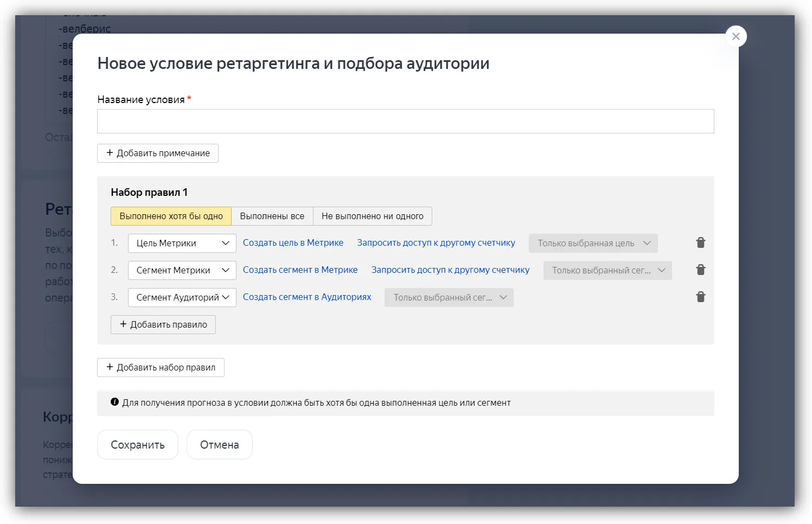This screenshot has width=812, height=524.
Task: Choose 'Не выполнено ни одного' option
Action: click(373, 216)
